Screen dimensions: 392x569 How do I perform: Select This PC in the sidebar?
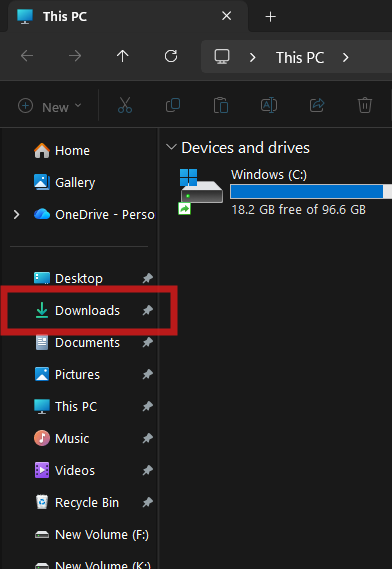pyautogui.click(x=65, y=406)
